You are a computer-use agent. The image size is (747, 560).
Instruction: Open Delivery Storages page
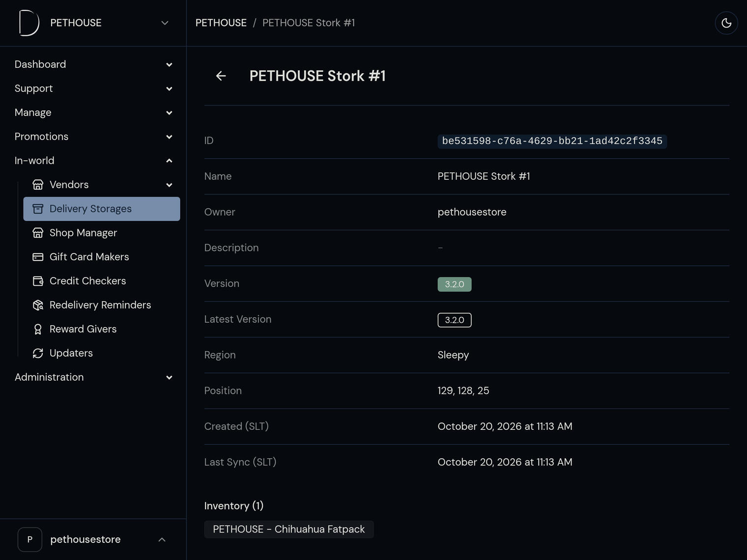click(x=102, y=209)
